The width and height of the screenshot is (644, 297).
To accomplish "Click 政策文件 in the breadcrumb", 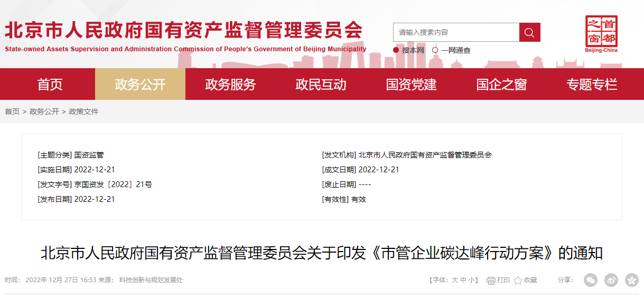I will point(83,112).
